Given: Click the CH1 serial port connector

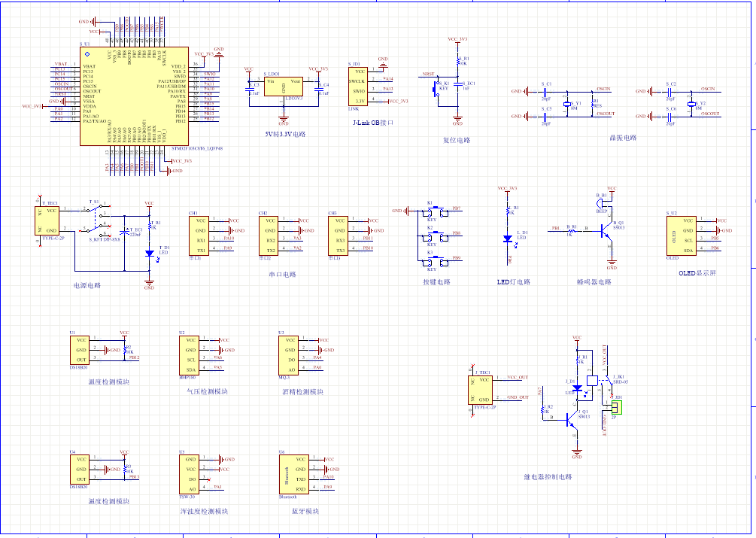Looking at the screenshot, I should pos(199,235).
